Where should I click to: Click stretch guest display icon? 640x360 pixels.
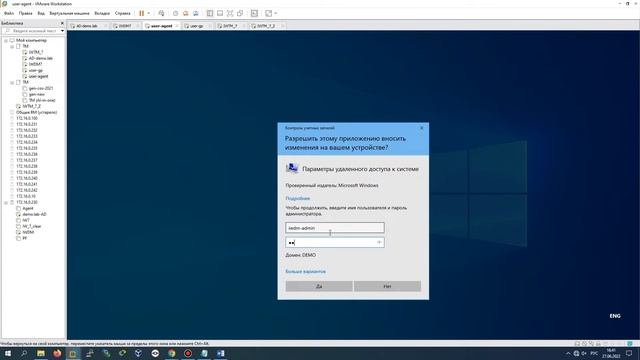(269, 13)
